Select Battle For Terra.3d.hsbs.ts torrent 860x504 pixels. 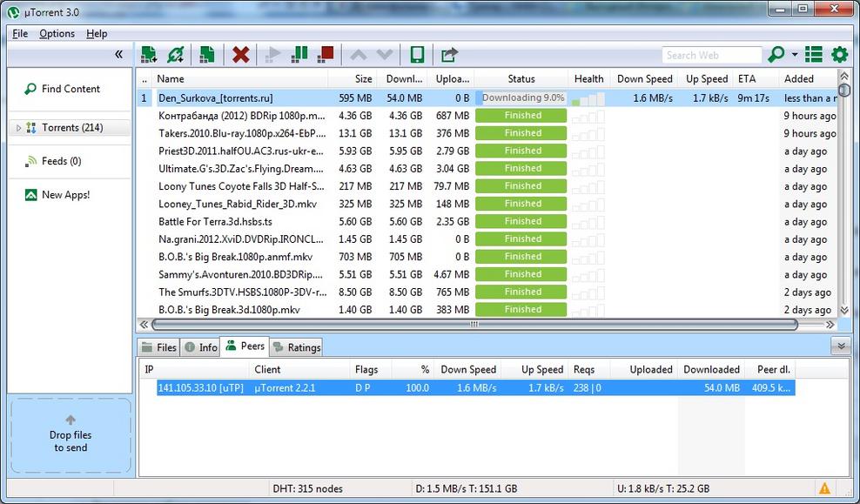point(487,222)
